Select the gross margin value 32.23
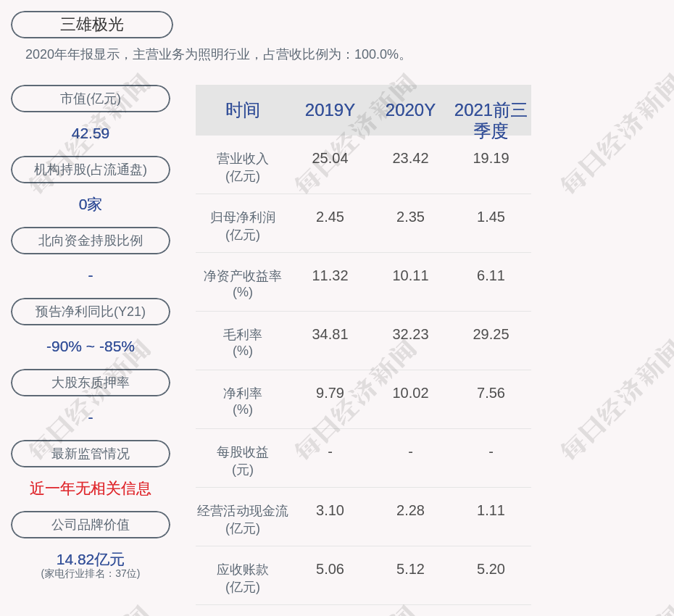674x616 pixels. (x=410, y=334)
